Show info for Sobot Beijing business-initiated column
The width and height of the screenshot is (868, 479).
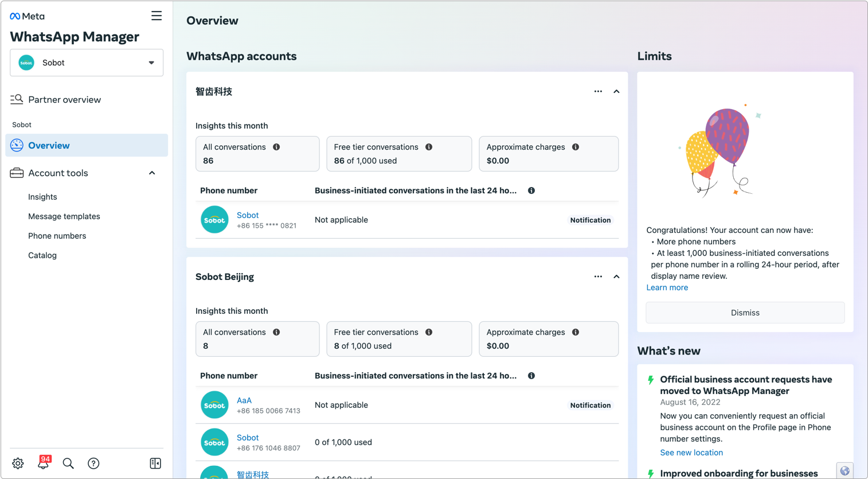pos(531,376)
